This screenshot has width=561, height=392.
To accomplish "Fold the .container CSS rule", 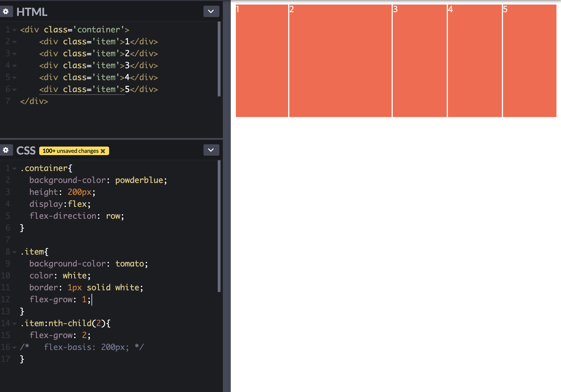I will (x=14, y=168).
